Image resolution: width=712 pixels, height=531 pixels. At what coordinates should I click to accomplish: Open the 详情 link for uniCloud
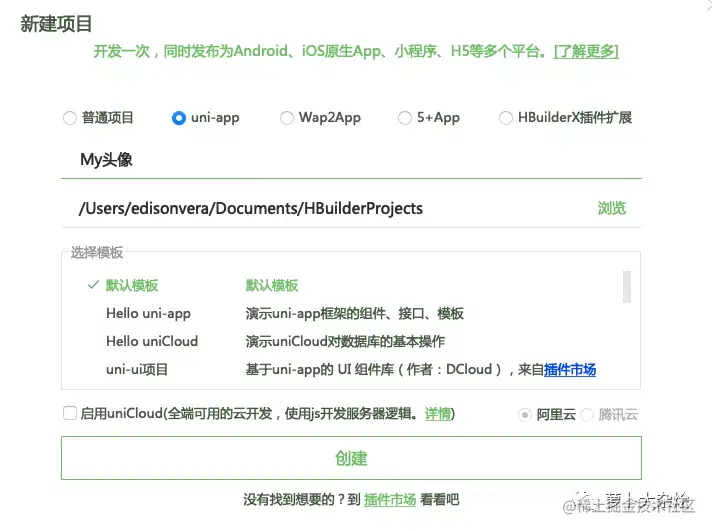click(x=438, y=414)
